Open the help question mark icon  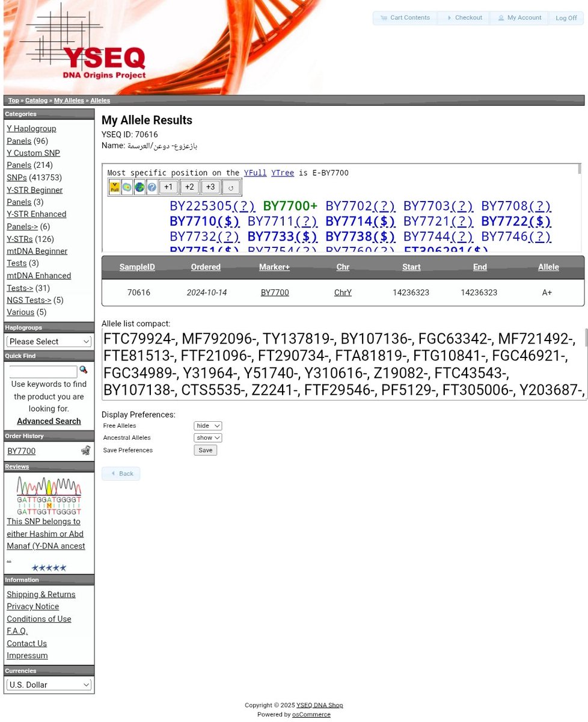(152, 187)
